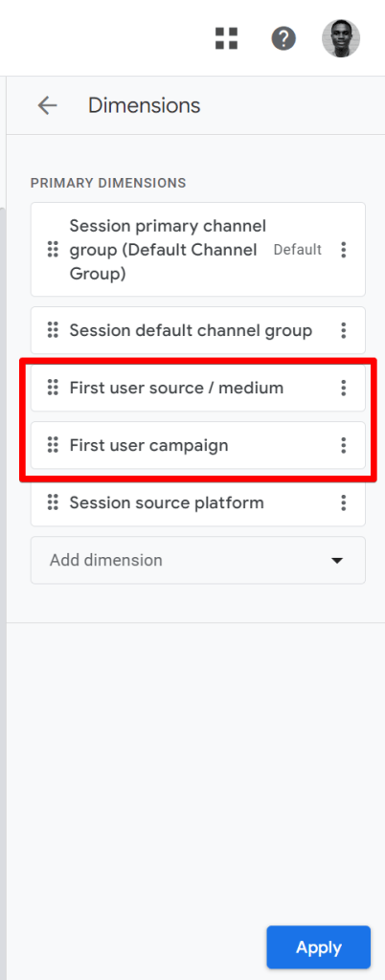Open more options for Session default channel group

point(343,330)
